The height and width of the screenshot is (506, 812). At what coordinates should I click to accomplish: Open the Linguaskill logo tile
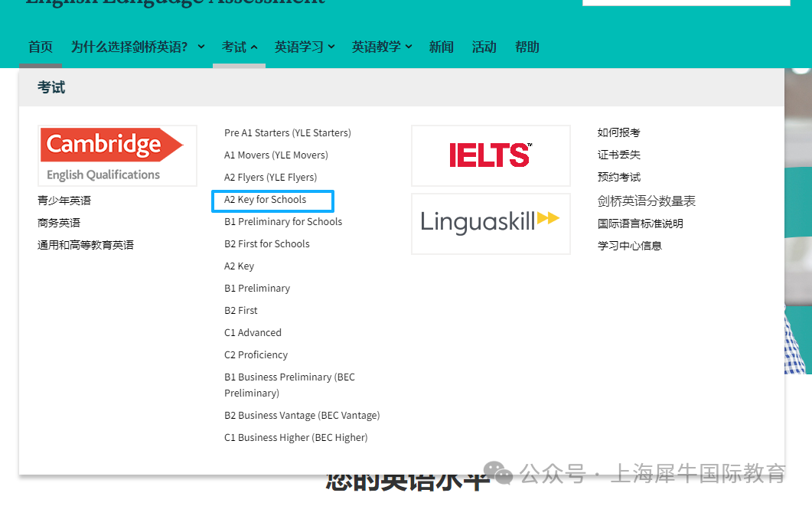click(x=491, y=224)
